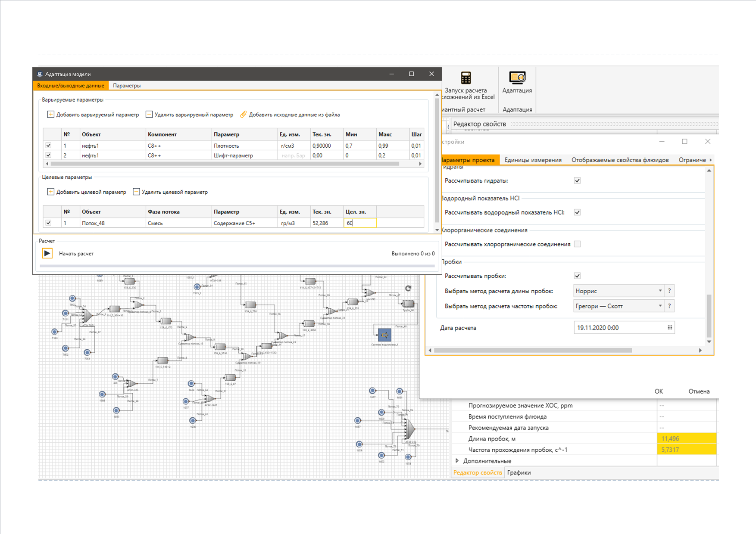The image size is (756, 534).
Task: Open Отображаемые свойства флюидов tab
Action: (x=620, y=160)
